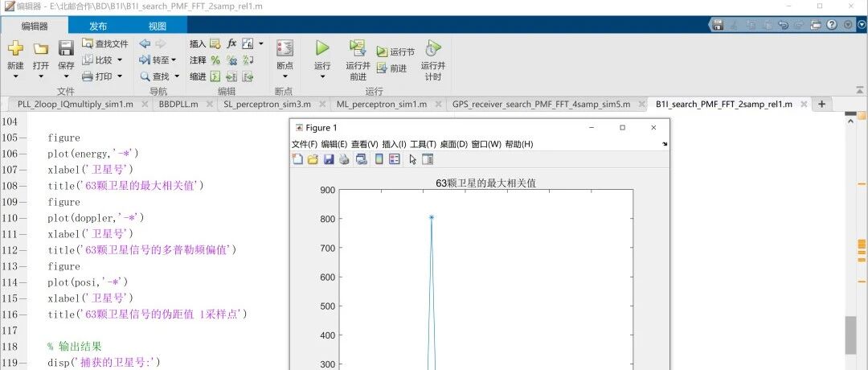Image resolution: width=868 pixels, height=370 pixels.
Task: Open the SL_perceptron_sim3.m file tab
Action: click(267, 104)
